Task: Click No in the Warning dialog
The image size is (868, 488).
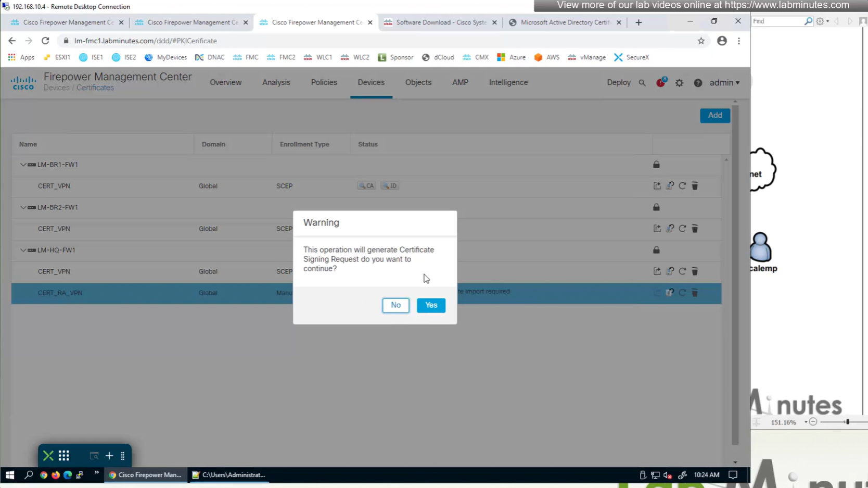Action: [x=395, y=305]
